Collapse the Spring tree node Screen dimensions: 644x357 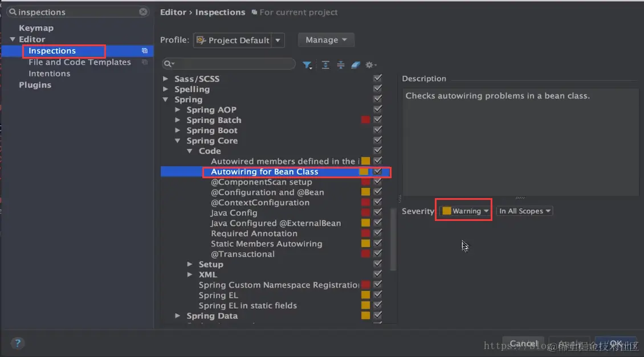165,99
